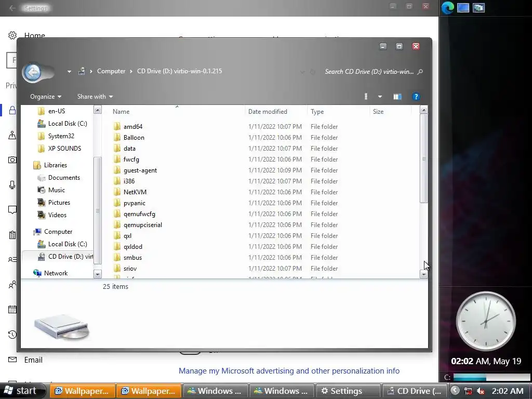Image resolution: width=532 pixels, height=399 pixels.
Task: Select Local Disk (C:) under Computer
Action: pos(68,244)
